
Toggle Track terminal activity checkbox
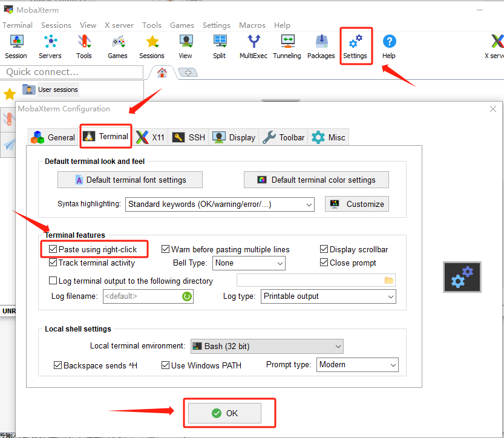pos(53,263)
